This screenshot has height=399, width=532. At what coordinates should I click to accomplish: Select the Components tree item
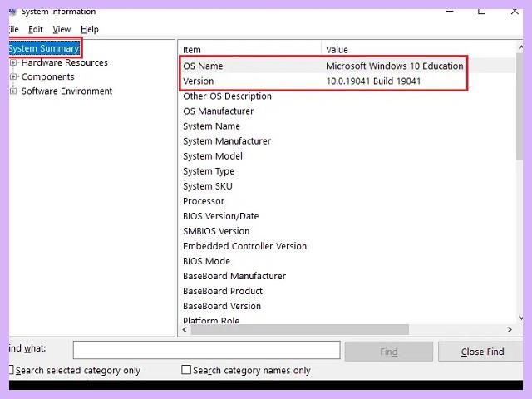pyautogui.click(x=48, y=76)
